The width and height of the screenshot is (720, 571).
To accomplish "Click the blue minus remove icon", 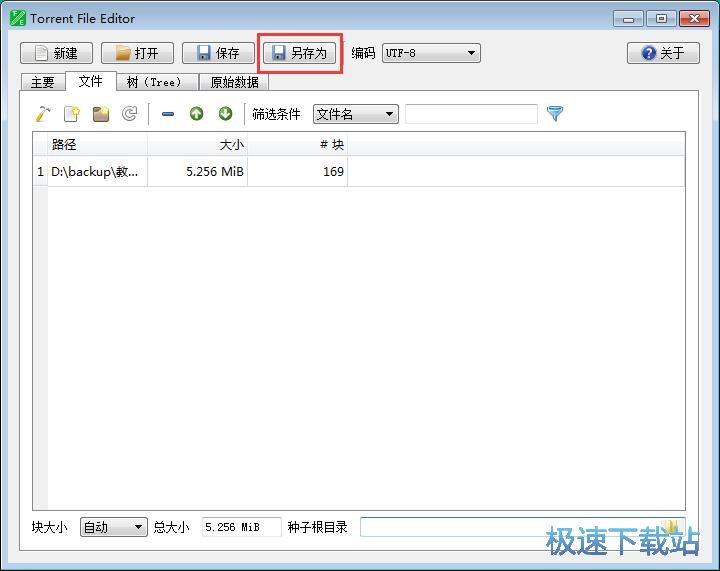I will pos(168,114).
